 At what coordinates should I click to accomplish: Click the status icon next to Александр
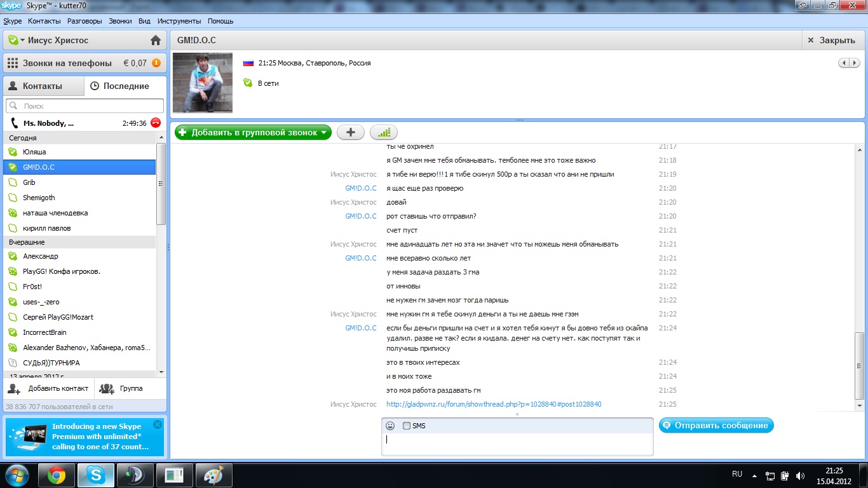(x=13, y=256)
